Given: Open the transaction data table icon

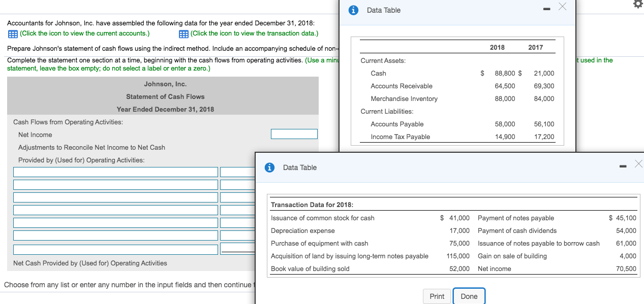Looking at the screenshot, I should click(183, 33).
